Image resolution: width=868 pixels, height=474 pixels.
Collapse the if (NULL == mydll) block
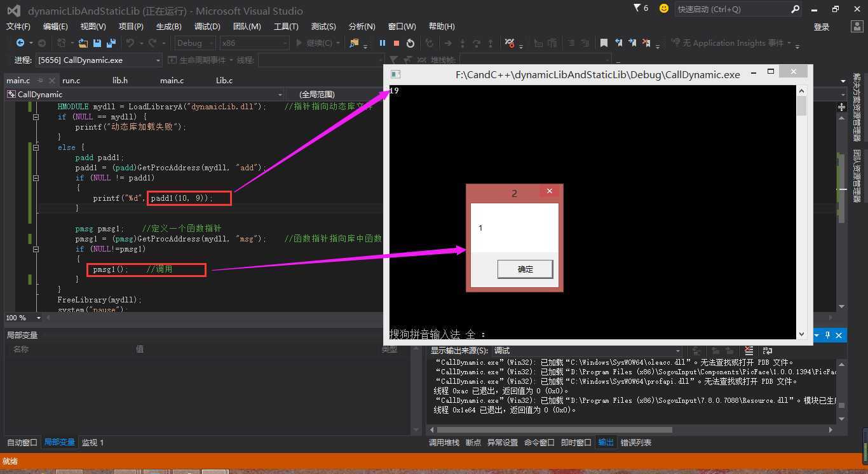tap(36, 117)
